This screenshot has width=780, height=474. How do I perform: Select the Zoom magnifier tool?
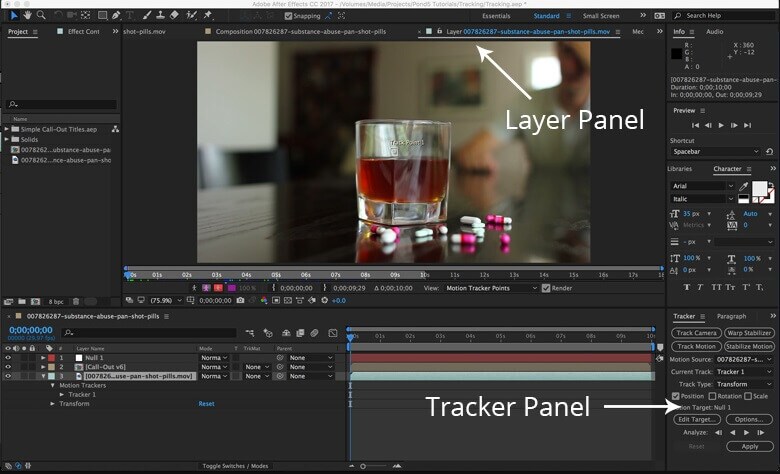tap(41, 15)
